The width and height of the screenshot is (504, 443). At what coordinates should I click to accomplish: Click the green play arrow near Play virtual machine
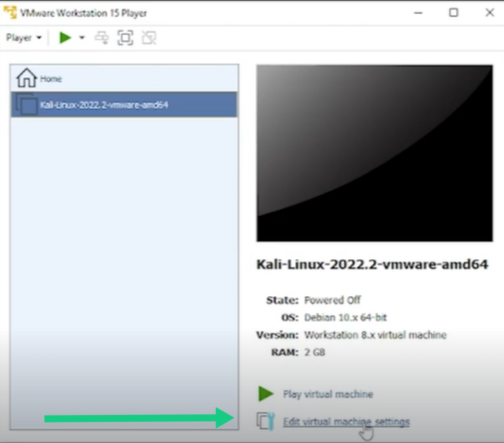click(x=265, y=394)
